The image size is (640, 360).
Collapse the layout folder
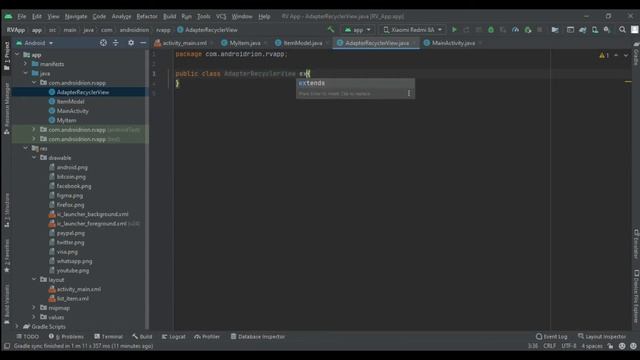34,280
